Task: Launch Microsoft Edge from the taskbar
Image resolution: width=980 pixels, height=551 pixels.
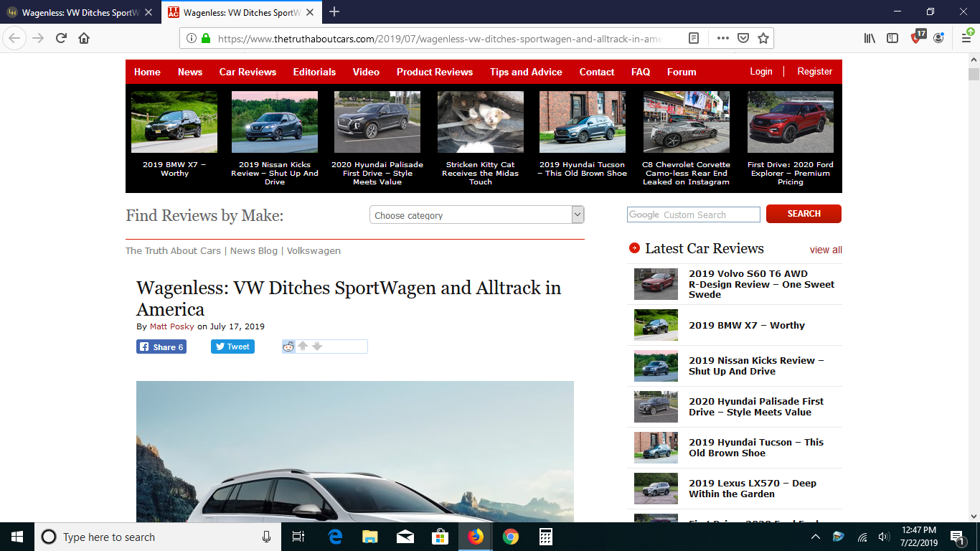Action: 335,537
